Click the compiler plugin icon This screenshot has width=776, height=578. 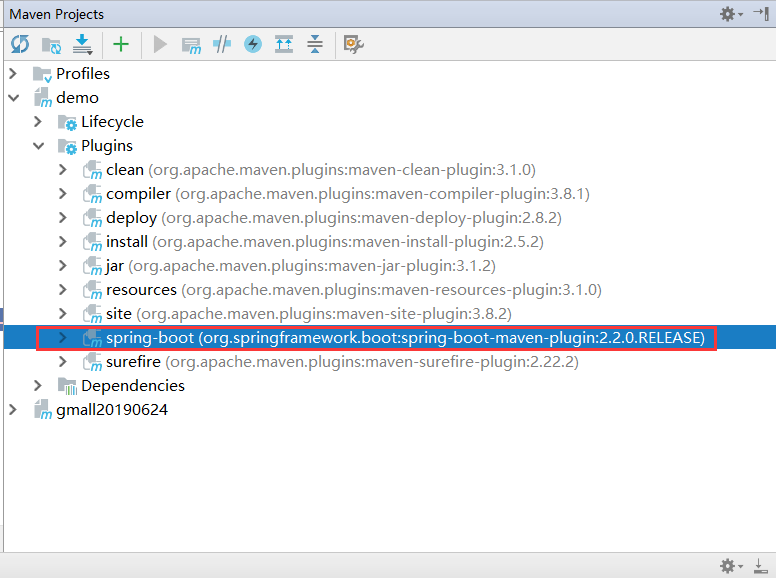(x=92, y=194)
